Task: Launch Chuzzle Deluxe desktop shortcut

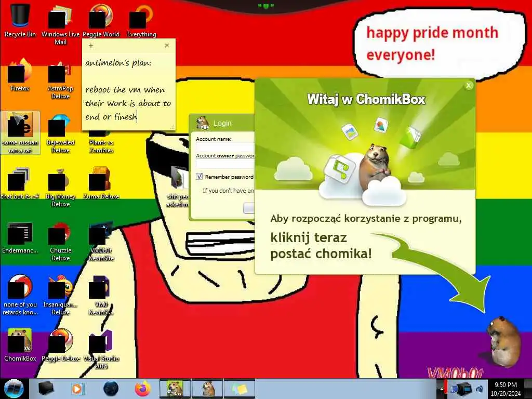Action: tap(60, 241)
